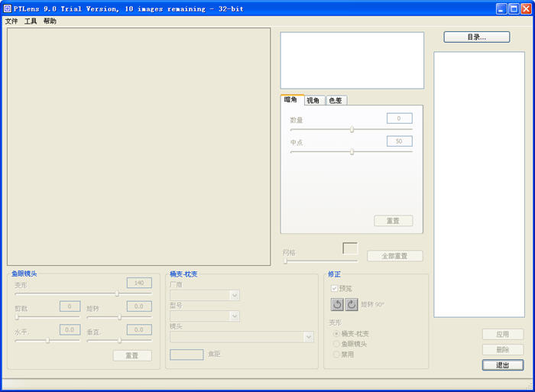Click the fisheye 变形 slider handle
This screenshot has width=535, height=392.
click(117, 293)
